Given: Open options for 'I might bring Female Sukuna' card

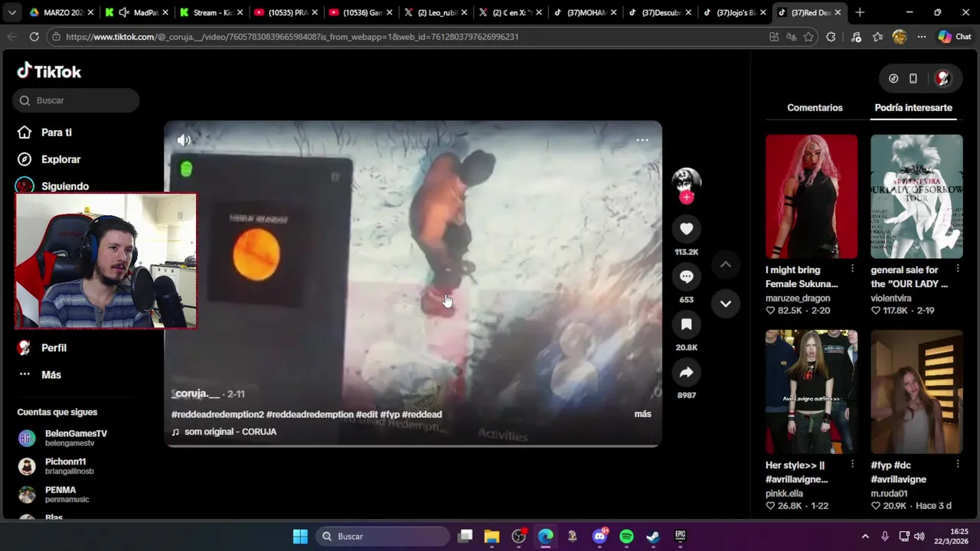Looking at the screenshot, I should (852, 269).
